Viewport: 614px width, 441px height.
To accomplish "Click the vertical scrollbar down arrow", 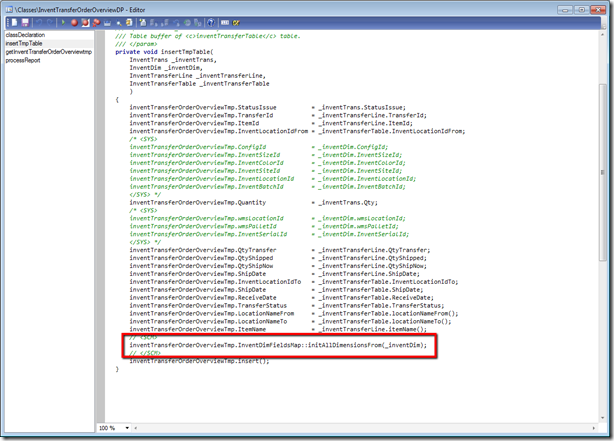I will (x=600, y=415).
